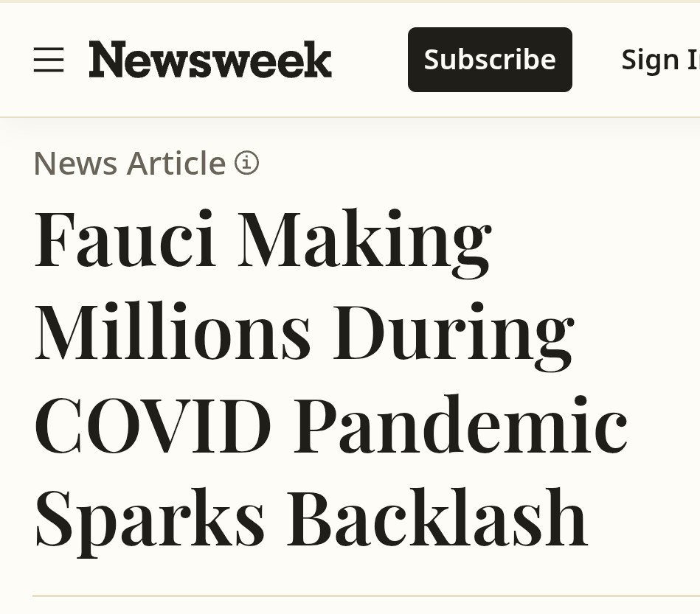Click the beige strip above the header
The image size is (700, 614).
350,1
